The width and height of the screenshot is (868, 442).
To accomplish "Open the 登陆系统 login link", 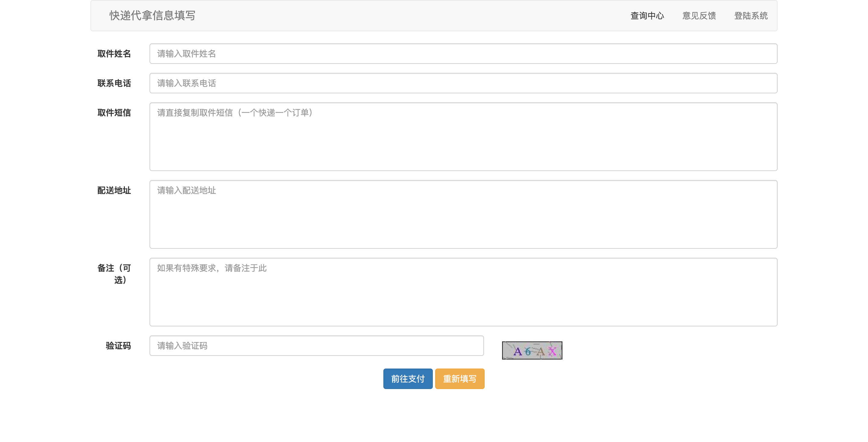I will [751, 16].
